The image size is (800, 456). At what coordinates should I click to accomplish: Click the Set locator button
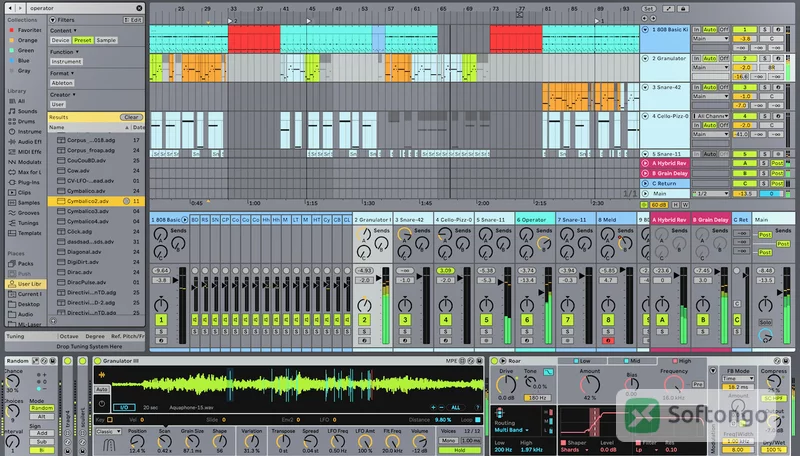tap(648, 9)
